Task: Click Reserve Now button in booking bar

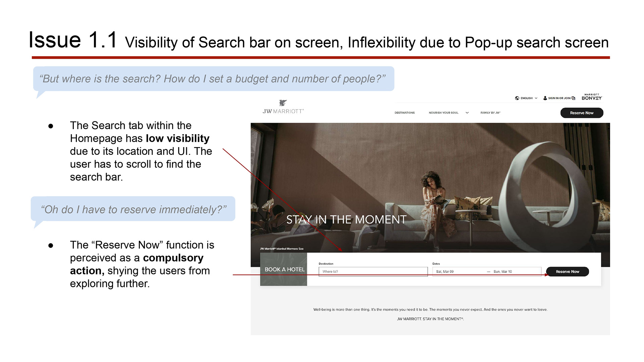Action: tap(567, 271)
